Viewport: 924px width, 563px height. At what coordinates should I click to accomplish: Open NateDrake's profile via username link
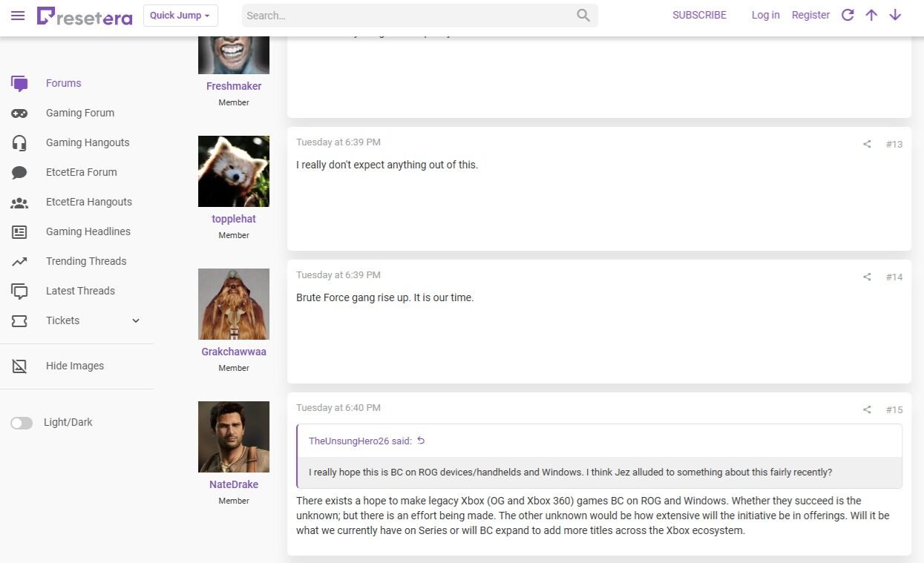(x=233, y=484)
